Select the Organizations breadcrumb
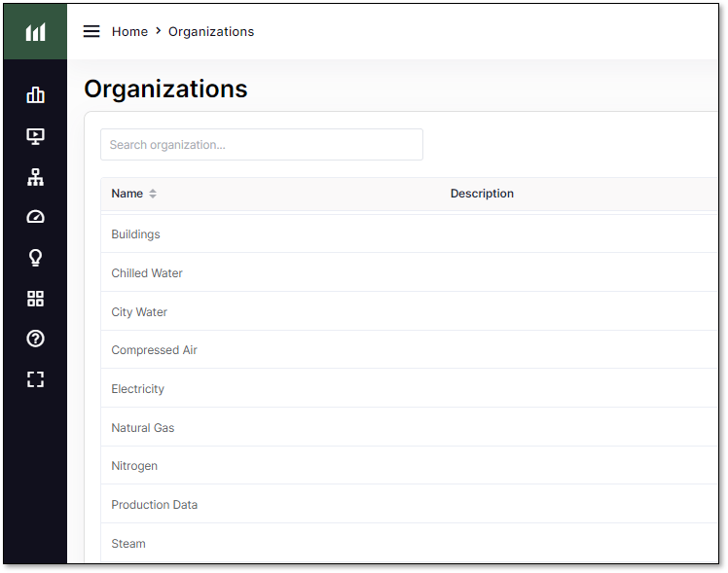Screen dimensions: 728x573 coord(211,31)
